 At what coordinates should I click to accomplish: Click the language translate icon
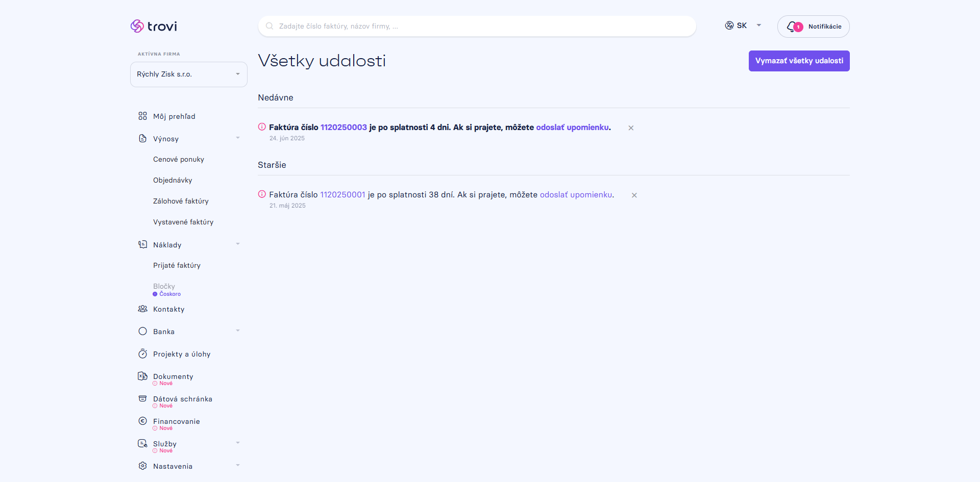[x=729, y=26]
